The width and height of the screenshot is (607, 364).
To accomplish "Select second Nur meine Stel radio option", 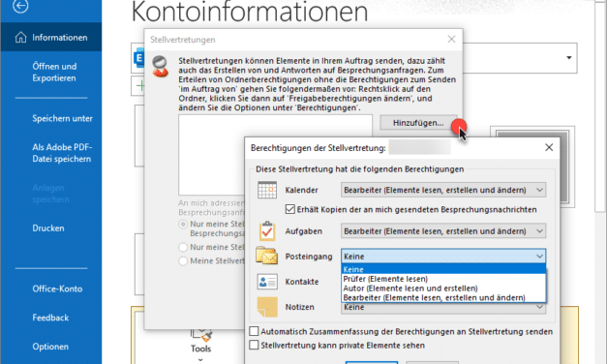I will point(183,247).
